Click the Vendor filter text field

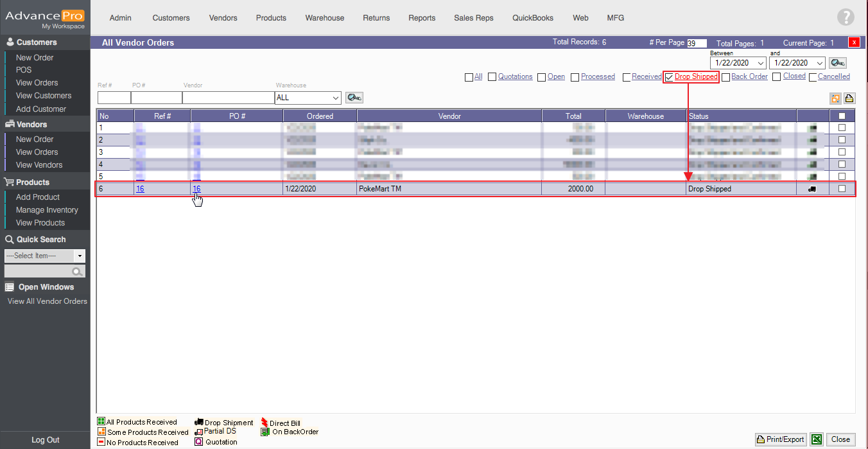coord(228,98)
